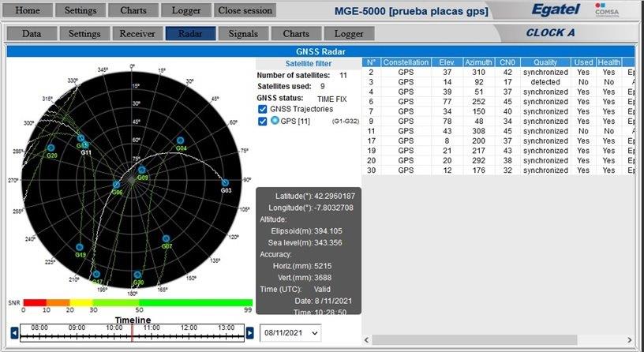Screen dimensions: 644x352
Task: Open the top-level Charts menu
Action: pos(133,10)
